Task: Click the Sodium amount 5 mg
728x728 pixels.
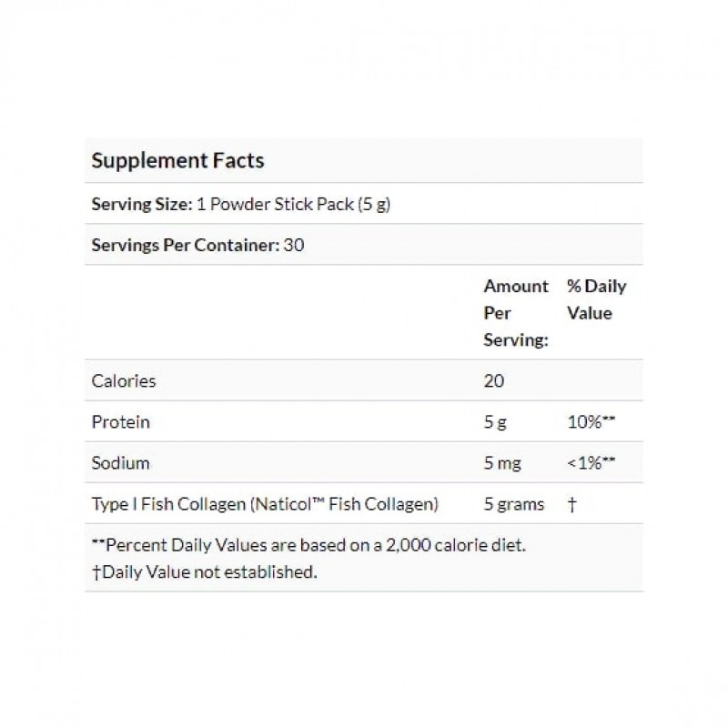Action: point(502,463)
